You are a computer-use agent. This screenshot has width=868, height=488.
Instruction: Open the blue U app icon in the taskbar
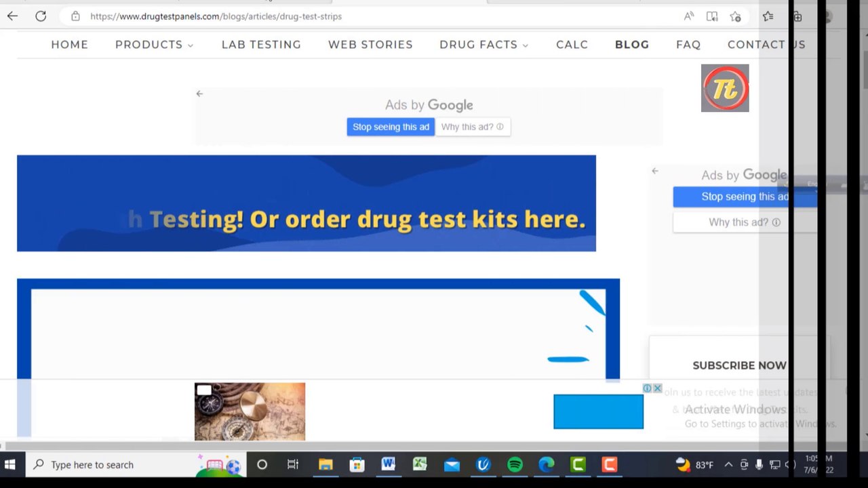[483, 465]
